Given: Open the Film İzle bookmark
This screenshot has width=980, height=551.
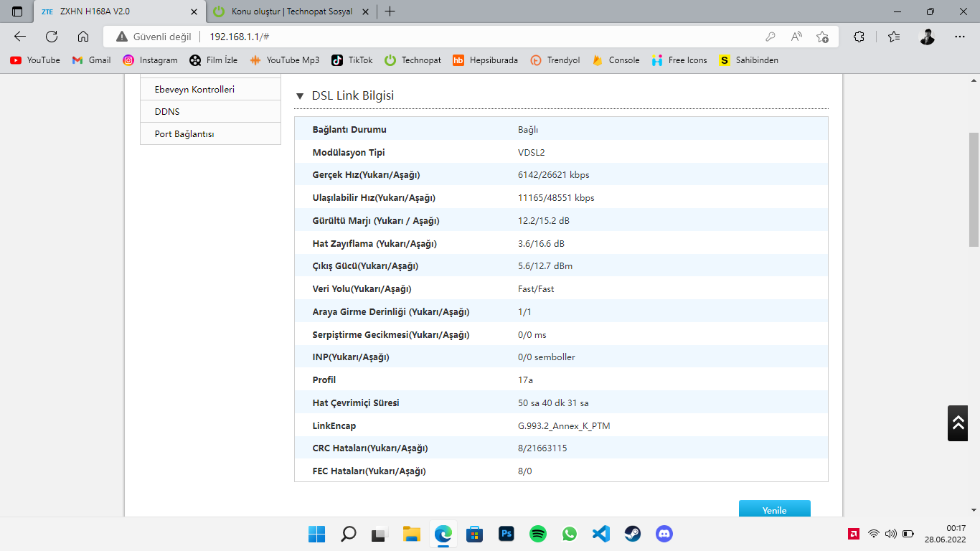Looking at the screenshot, I should 213,60.
